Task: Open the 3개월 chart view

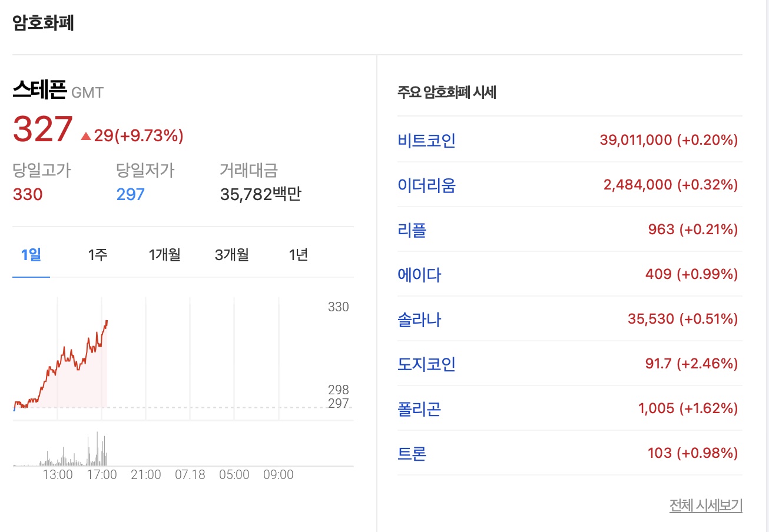Action: (231, 254)
